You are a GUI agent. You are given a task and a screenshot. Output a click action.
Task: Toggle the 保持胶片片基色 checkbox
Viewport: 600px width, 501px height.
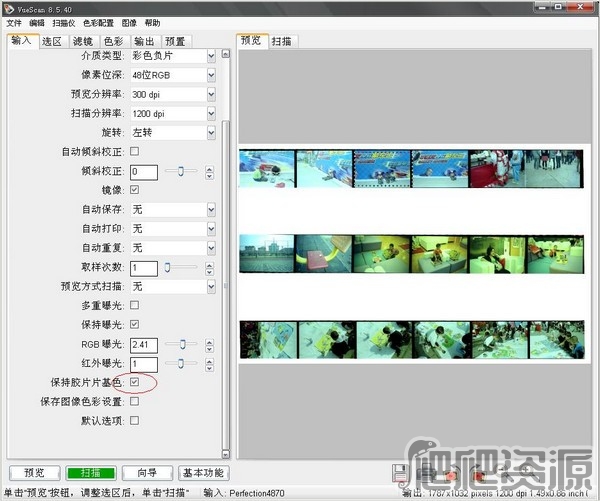pos(135,382)
